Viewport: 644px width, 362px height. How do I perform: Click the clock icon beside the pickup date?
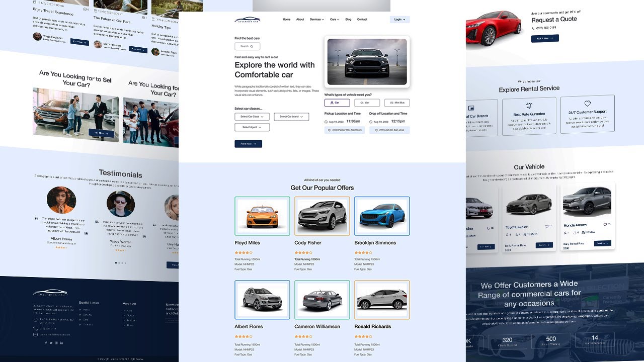tap(326, 122)
